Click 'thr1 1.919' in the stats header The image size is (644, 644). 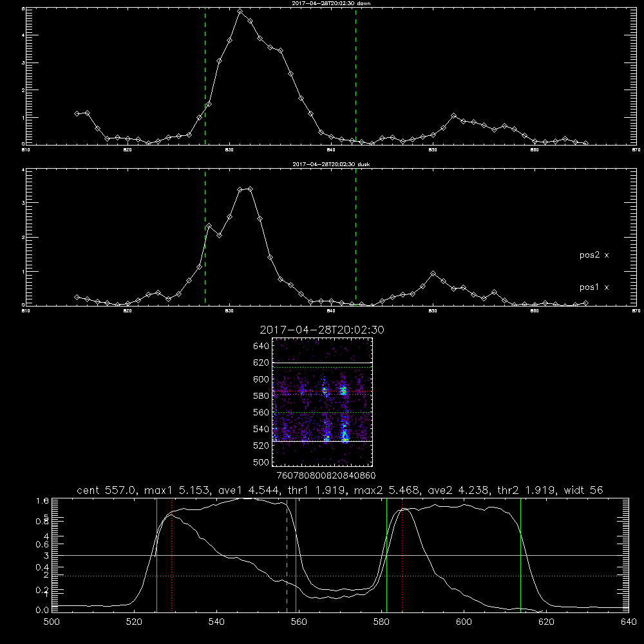[317, 490]
